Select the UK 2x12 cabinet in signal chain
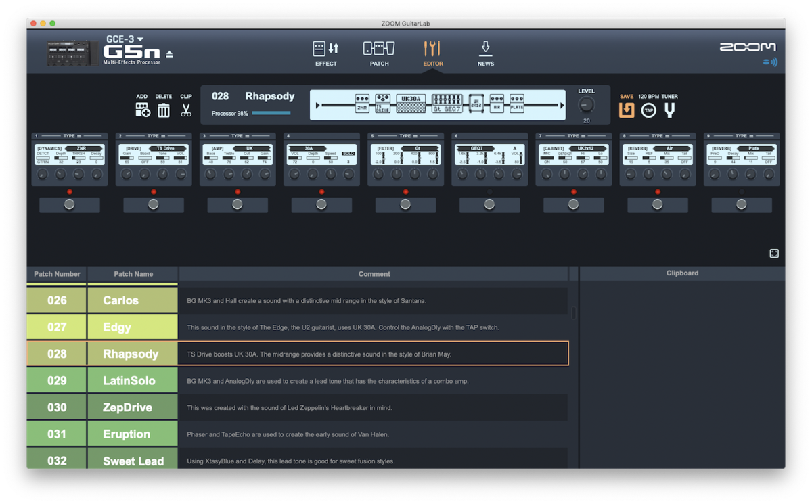Image resolution: width=812 pixels, height=504 pixels. pyautogui.click(x=476, y=104)
